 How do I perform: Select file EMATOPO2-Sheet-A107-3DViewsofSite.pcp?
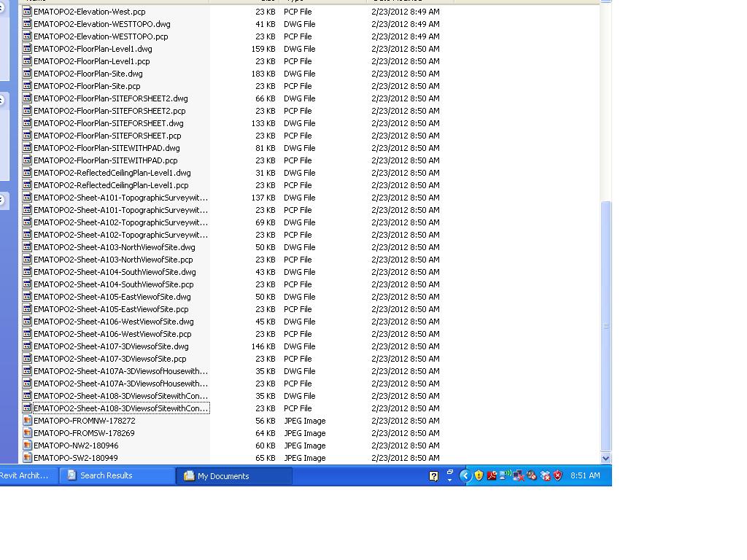[109, 358]
